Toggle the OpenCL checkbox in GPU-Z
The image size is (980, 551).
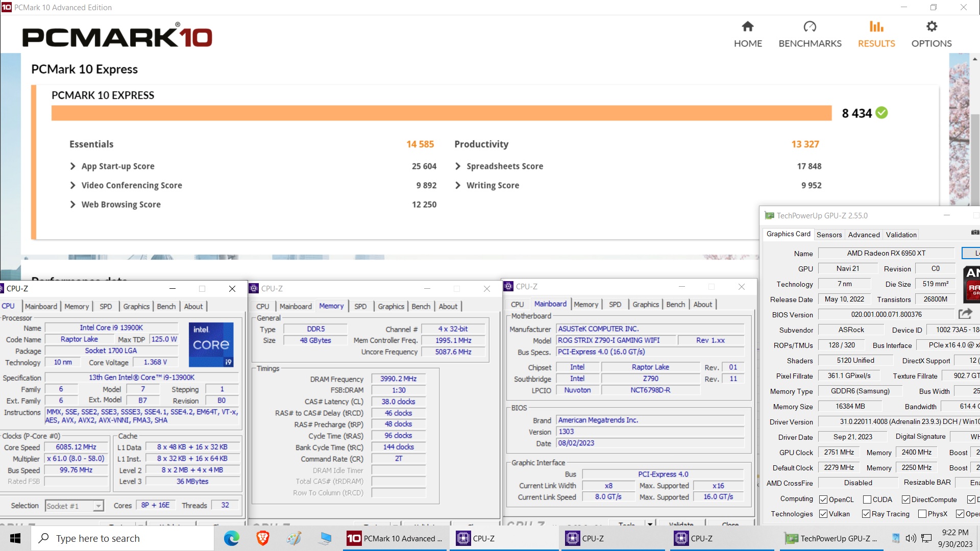[823, 499]
